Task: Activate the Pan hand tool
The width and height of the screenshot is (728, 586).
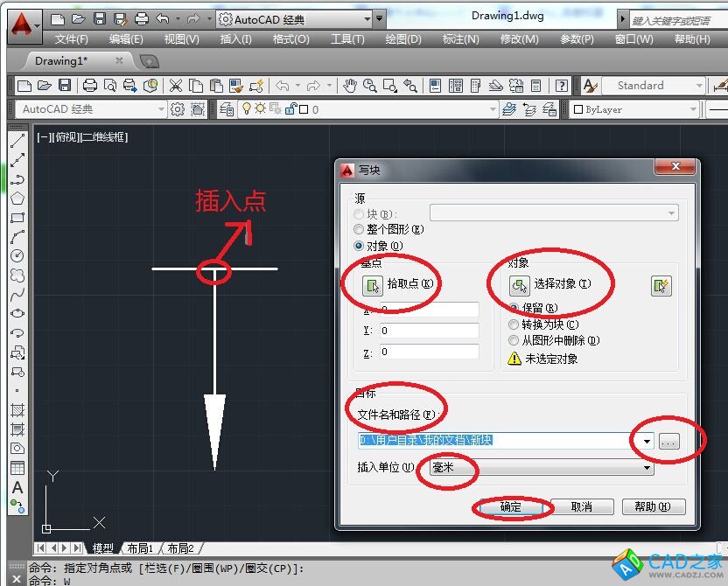Action: pyautogui.click(x=350, y=86)
